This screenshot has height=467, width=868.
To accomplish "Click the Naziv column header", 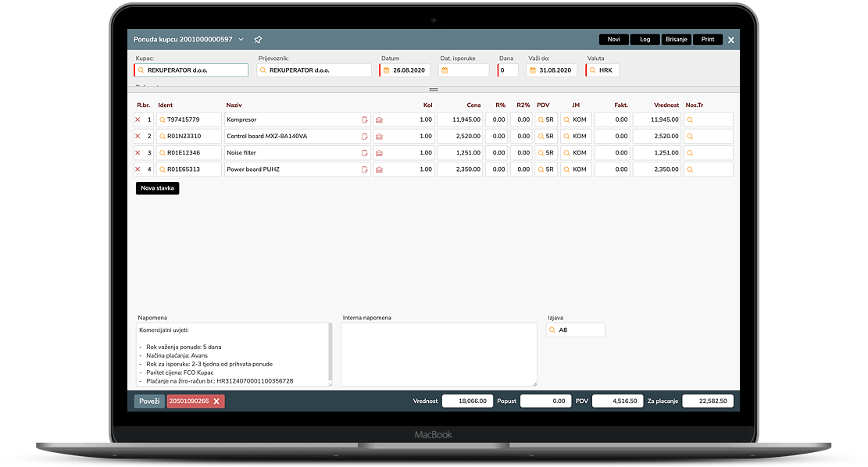I will click(234, 105).
